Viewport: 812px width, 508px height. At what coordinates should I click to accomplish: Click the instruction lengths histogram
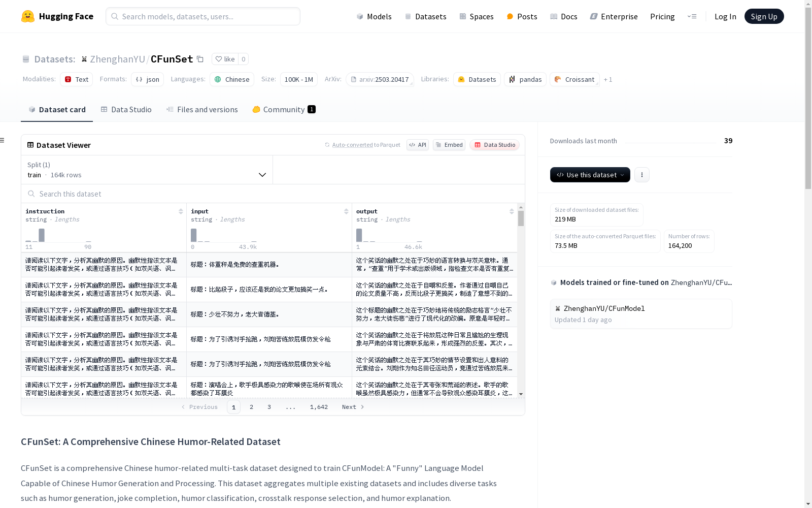[58, 236]
